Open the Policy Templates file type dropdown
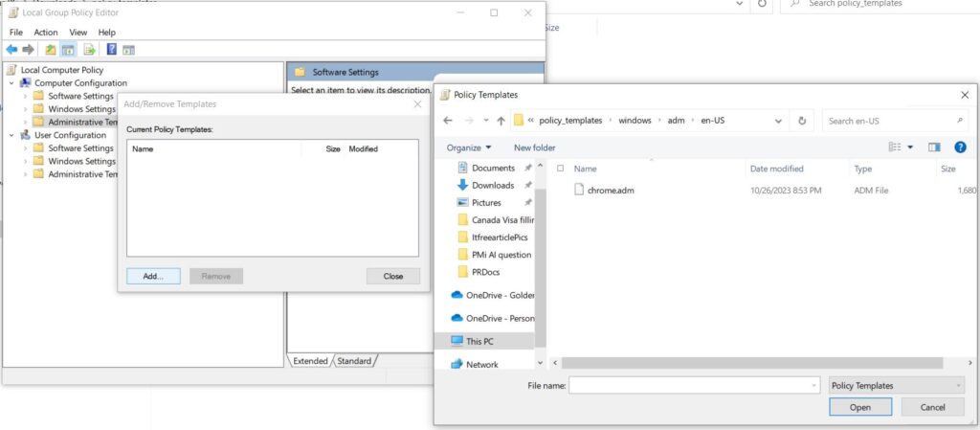Image resolution: width=980 pixels, height=430 pixels. point(896,386)
